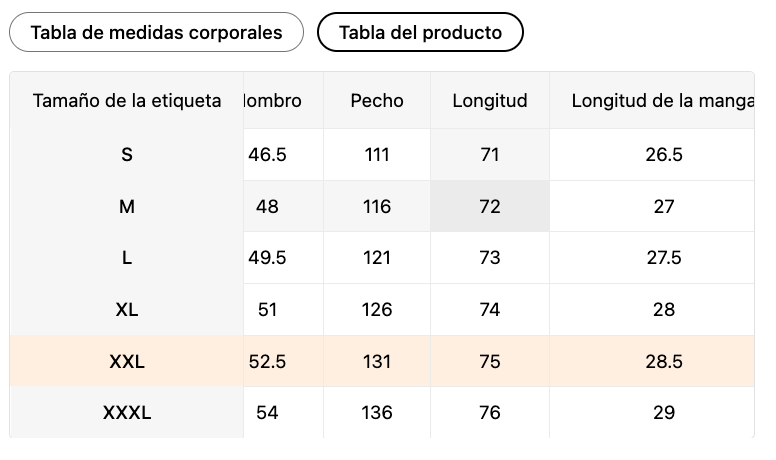The height and width of the screenshot is (460, 776).
Task: Select the highlighted XXL size row label
Action: pos(127,362)
